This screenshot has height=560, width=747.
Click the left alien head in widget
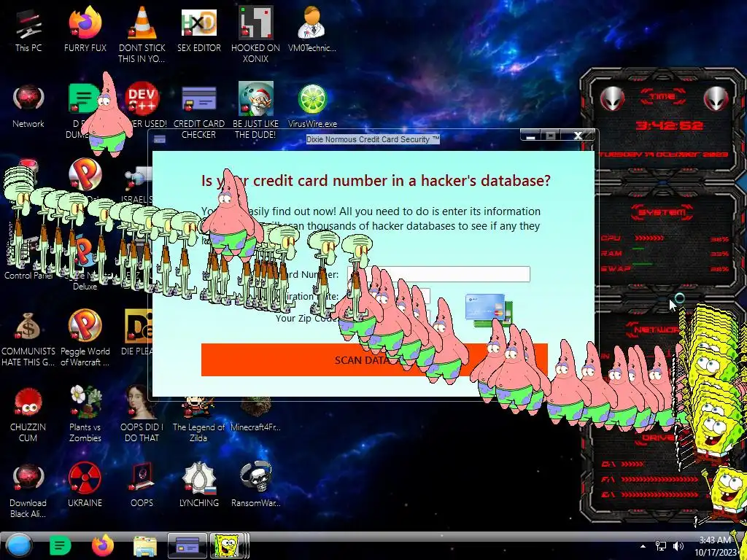click(612, 99)
